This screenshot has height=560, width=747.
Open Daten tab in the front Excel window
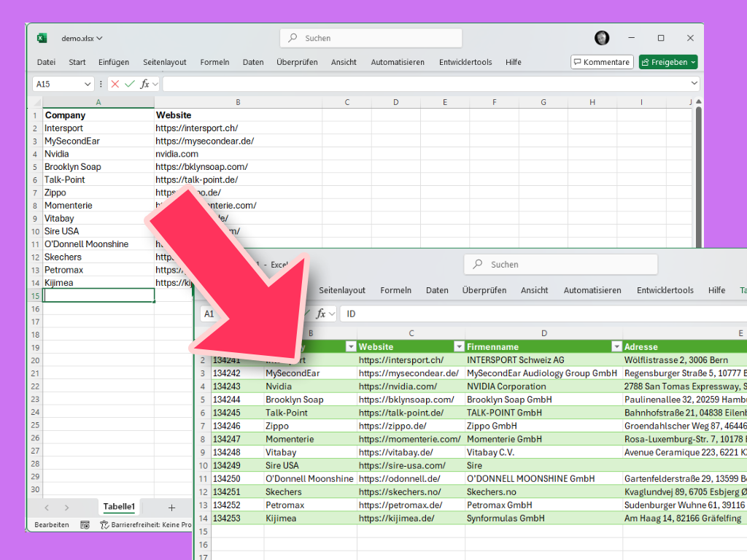437,290
